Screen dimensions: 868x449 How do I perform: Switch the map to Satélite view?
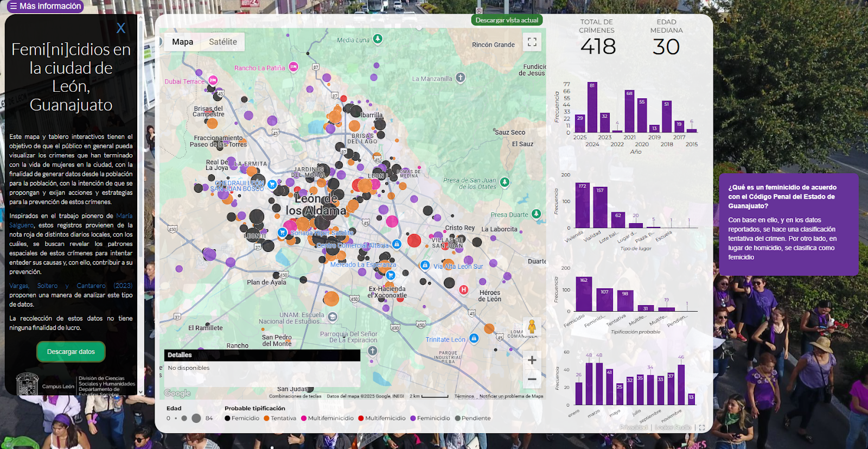pos(223,42)
